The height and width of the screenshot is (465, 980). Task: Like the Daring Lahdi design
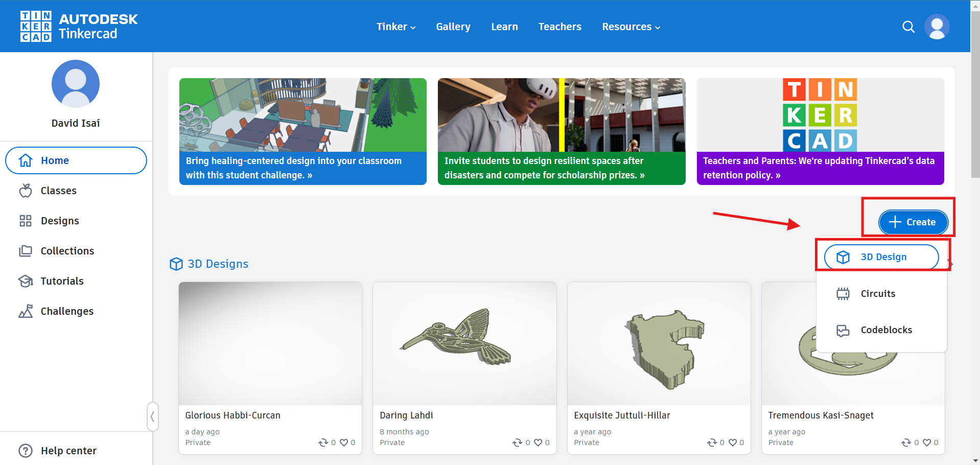tap(538, 443)
